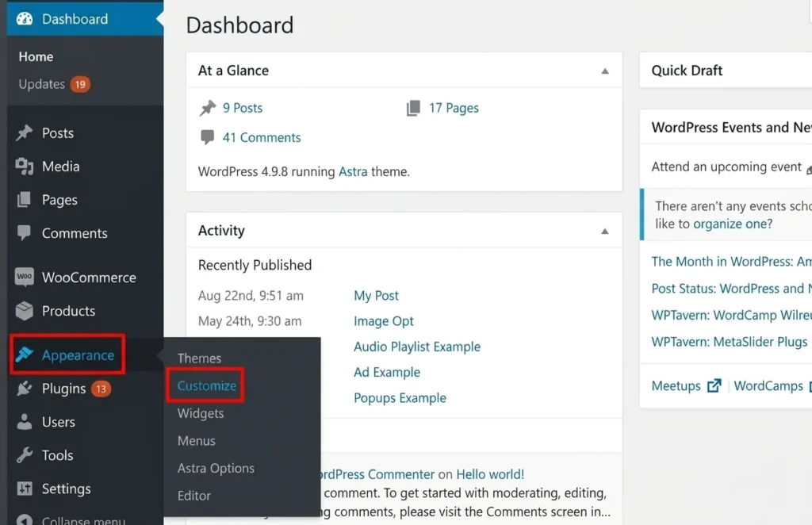Screen dimensions: 812x525
Task: Click the Posts pushpin icon in sidebar
Action: (24, 133)
